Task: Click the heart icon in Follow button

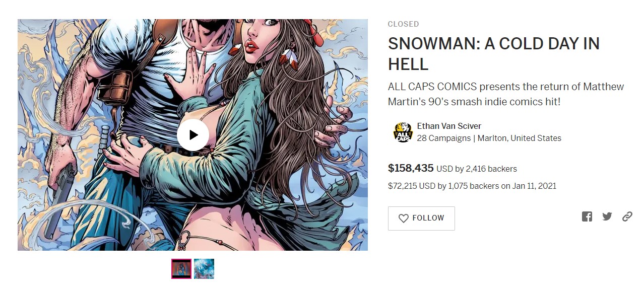Action: (x=403, y=218)
